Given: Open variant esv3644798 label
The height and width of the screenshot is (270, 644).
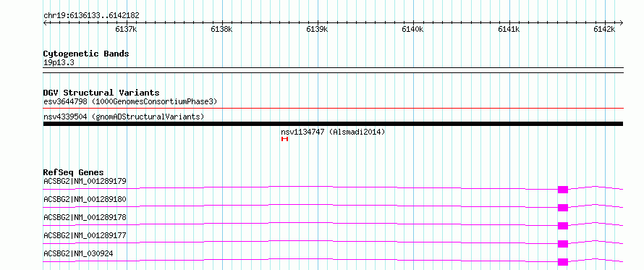Looking at the screenshot, I should click(x=130, y=101).
